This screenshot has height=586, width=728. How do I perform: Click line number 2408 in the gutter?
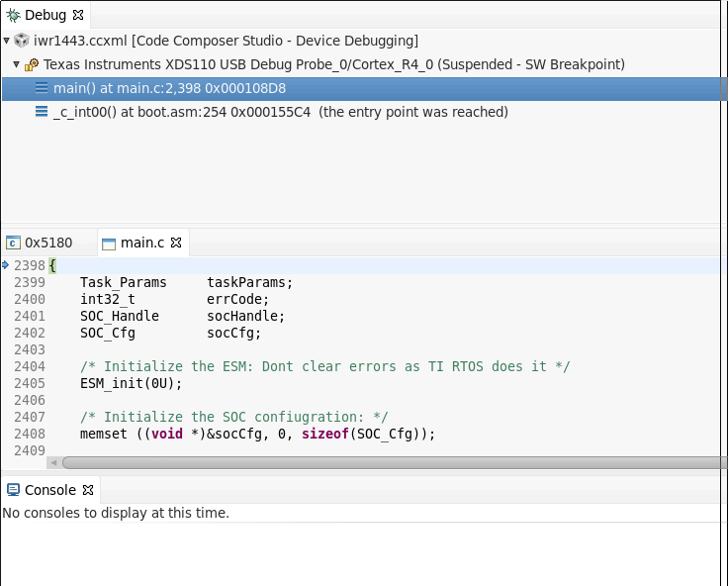click(x=30, y=434)
